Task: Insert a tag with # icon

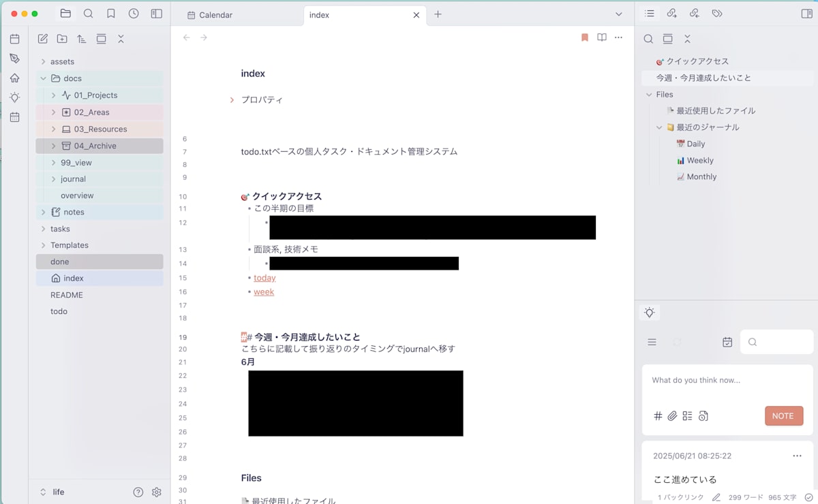Action: tap(658, 416)
